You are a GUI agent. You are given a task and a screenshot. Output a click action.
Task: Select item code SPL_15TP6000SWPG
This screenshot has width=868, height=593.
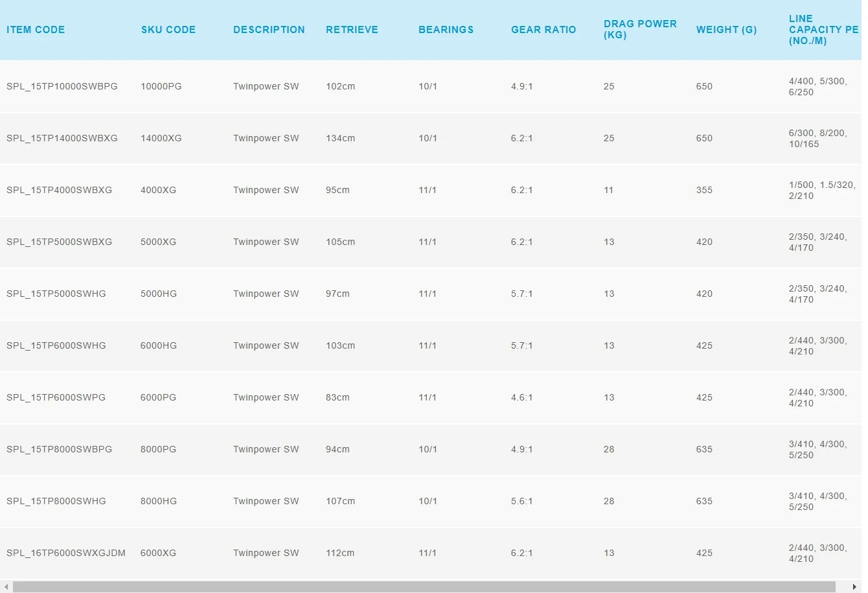(x=56, y=397)
